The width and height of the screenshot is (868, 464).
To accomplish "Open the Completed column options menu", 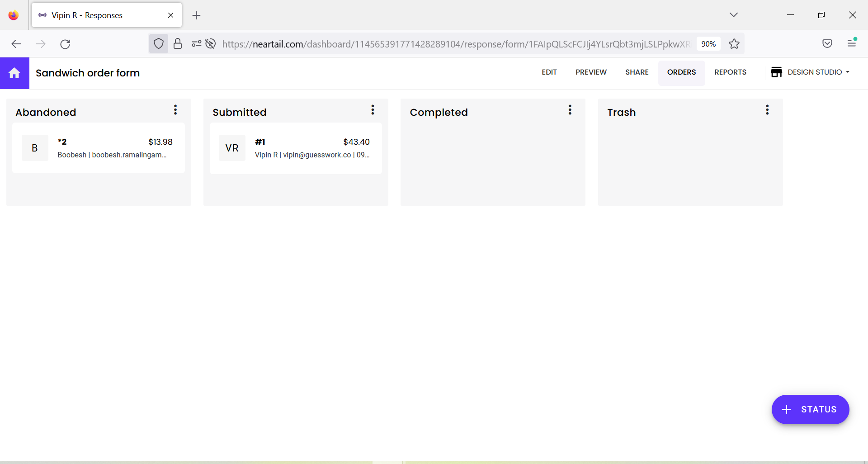I will pos(570,109).
